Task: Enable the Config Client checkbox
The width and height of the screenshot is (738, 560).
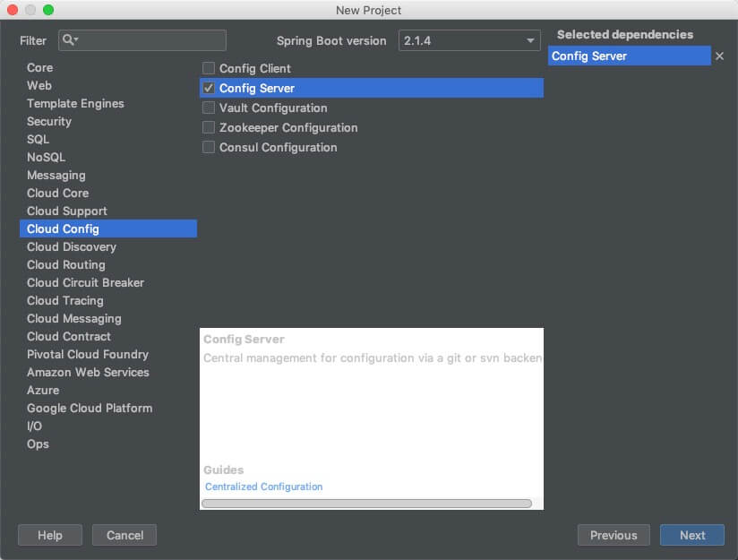Action: [209, 68]
